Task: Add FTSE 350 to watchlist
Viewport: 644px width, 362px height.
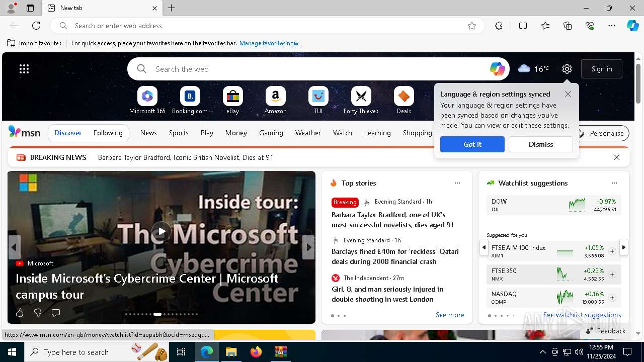Action: coord(612,275)
